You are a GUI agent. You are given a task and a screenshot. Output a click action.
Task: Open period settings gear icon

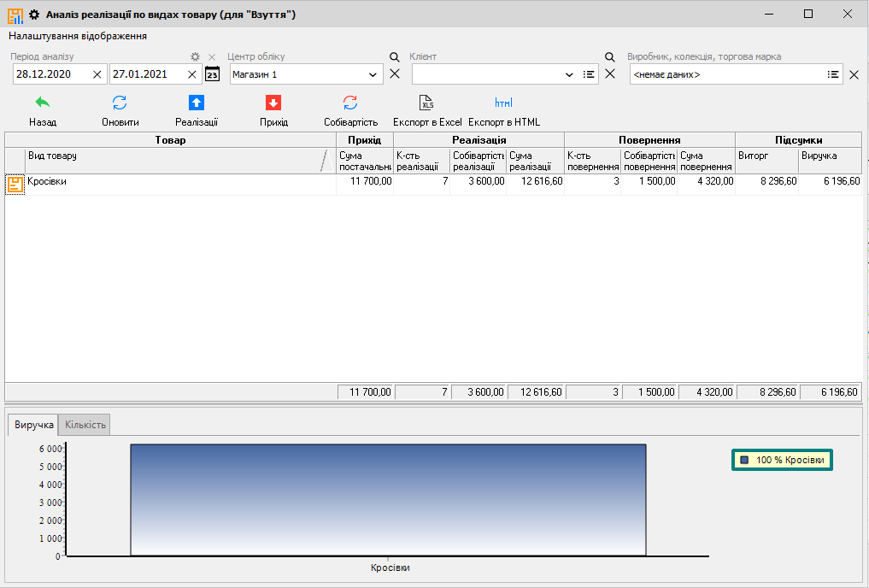click(x=195, y=57)
